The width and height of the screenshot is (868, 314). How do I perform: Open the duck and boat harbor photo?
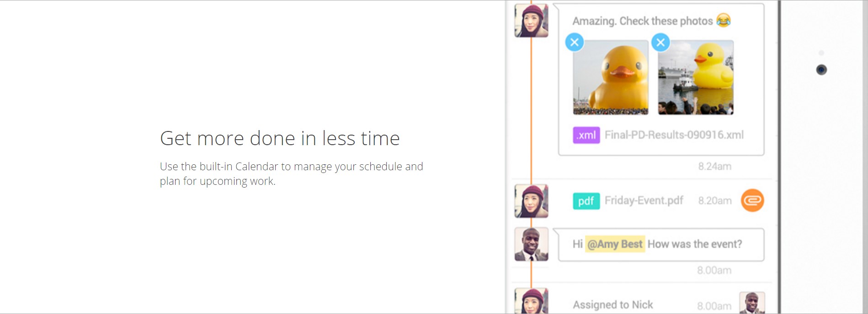(x=696, y=77)
